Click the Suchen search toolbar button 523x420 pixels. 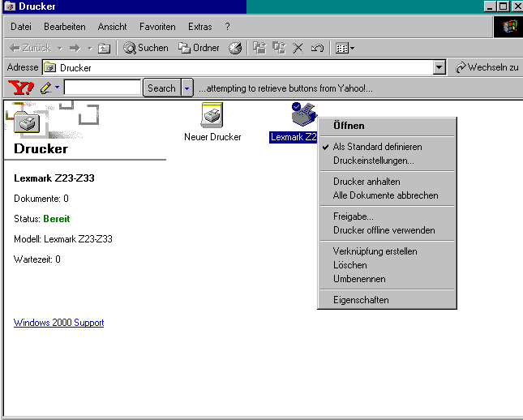click(x=146, y=48)
